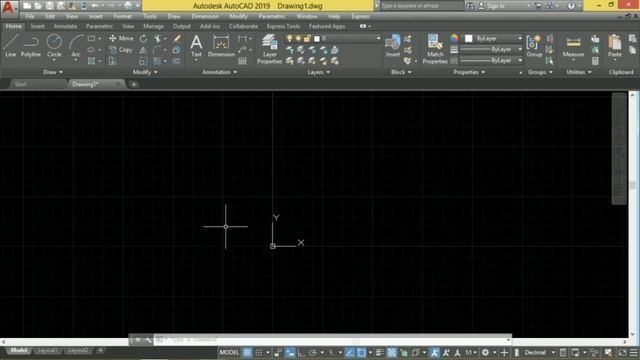The height and width of the screenshot is (360, 640).
Task: Click the Table icon in Annotation
Action: tap(242, 61)
